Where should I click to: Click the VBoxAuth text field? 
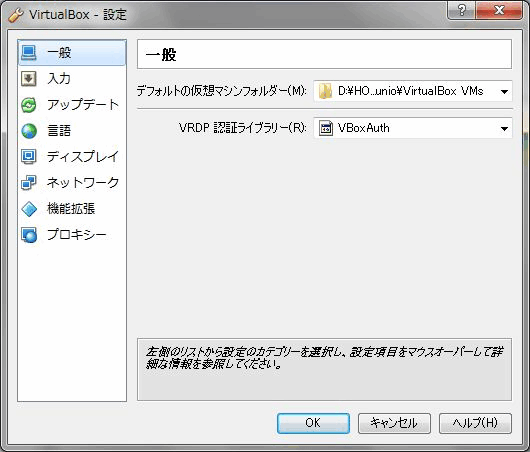[413, 128]
